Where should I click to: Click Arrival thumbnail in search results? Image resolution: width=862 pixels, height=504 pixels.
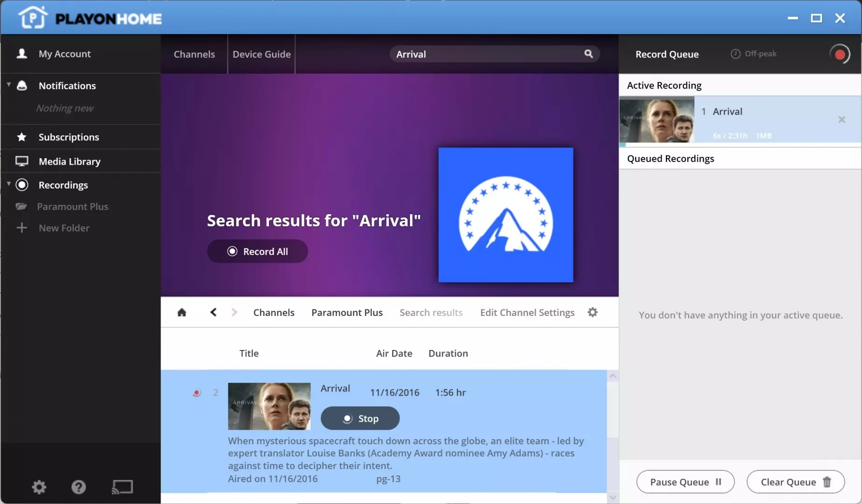pyautogui.click(x=269, y=406)
